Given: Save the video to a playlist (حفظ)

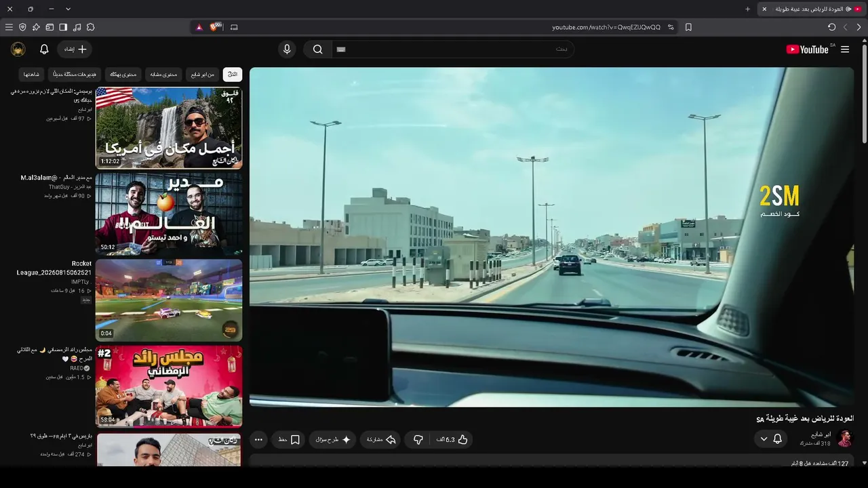Looking at the screenshot, I should point(289,440).
